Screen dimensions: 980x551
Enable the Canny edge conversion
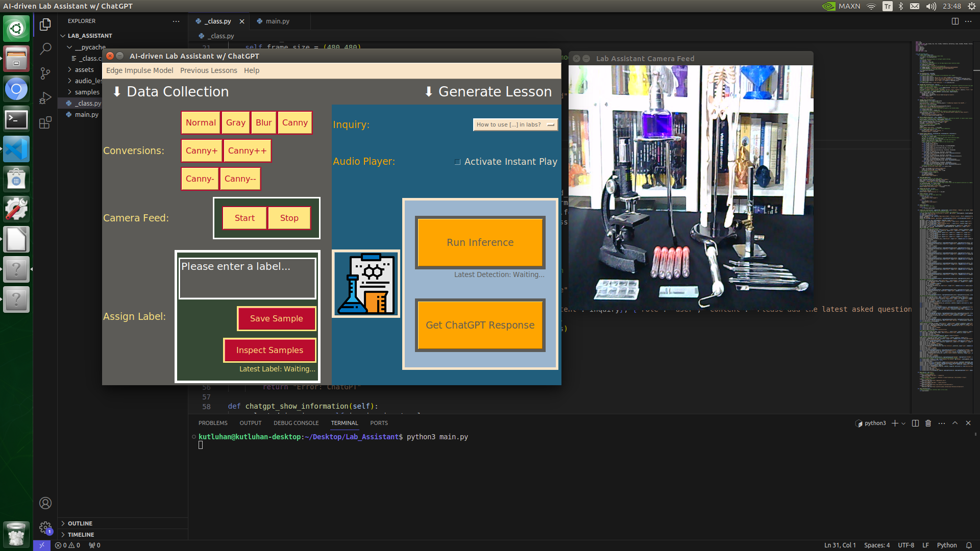click(x=294, y=122)
